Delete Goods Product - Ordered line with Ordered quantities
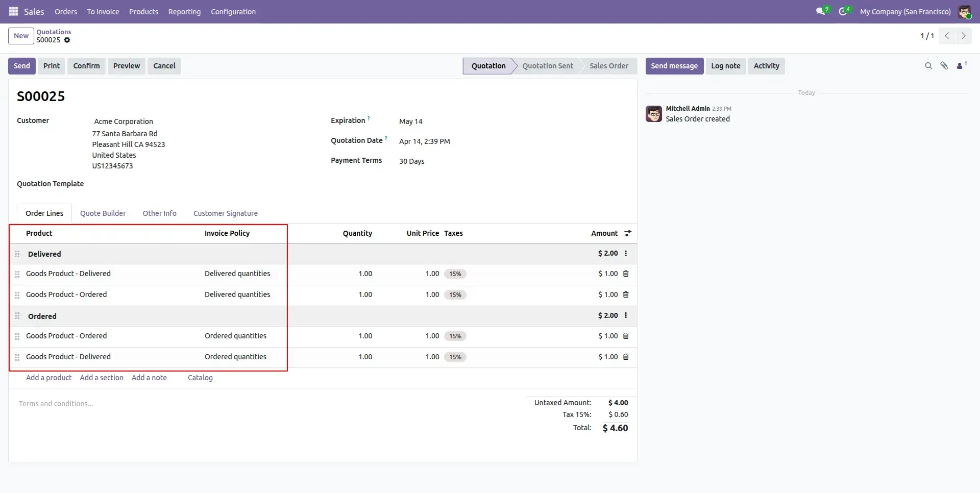Viewport: 980px width, 493px height. [626, 336]
